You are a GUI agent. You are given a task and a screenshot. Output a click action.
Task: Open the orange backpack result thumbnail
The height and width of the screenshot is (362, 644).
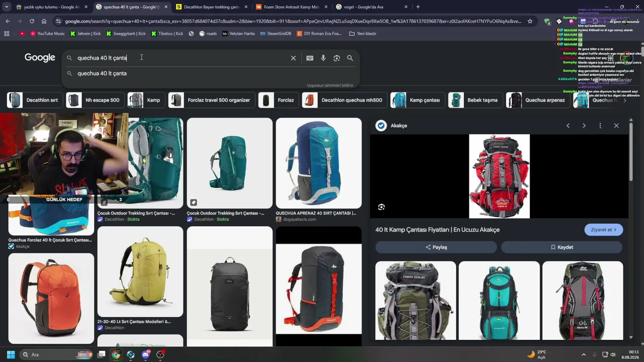click(51, 299)
